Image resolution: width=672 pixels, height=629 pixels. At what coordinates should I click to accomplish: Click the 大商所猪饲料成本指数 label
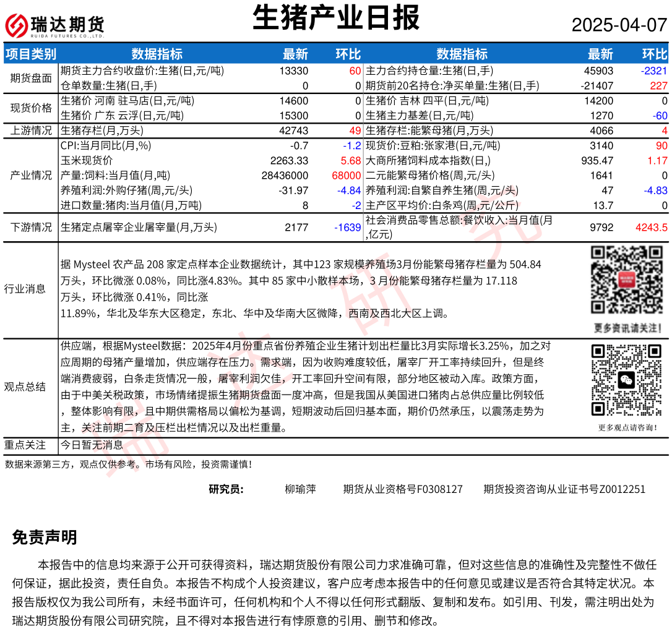(x=428, y=161)
